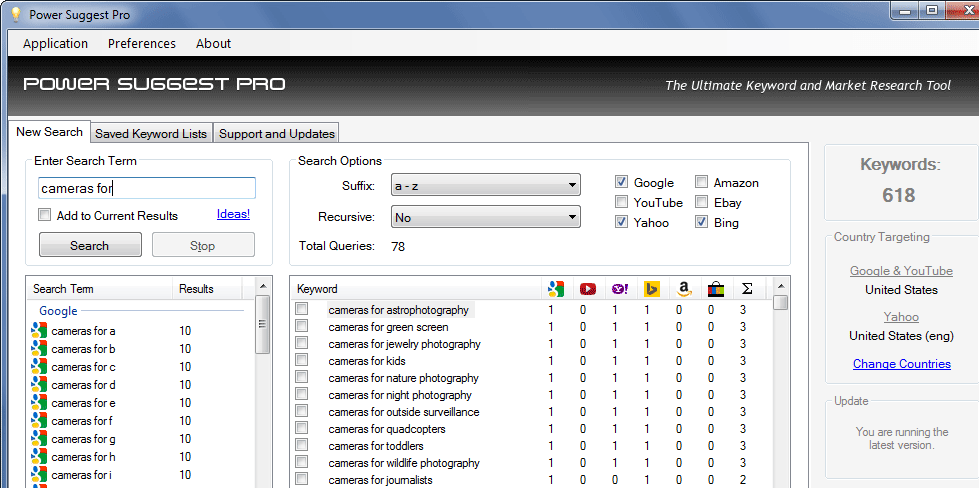This screenshot has height=488, width=979.
Task: Click Google icon beside 'cameras for h'
Action: pos(39,457)
